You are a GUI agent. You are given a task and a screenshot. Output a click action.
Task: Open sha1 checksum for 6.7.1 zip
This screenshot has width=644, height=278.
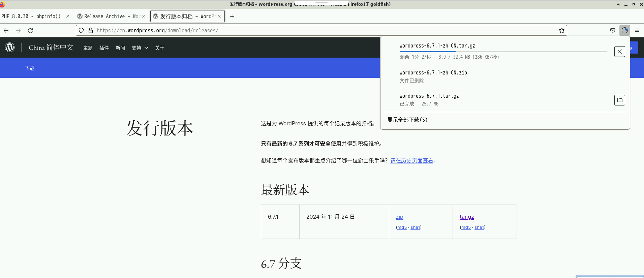(415, 227)
